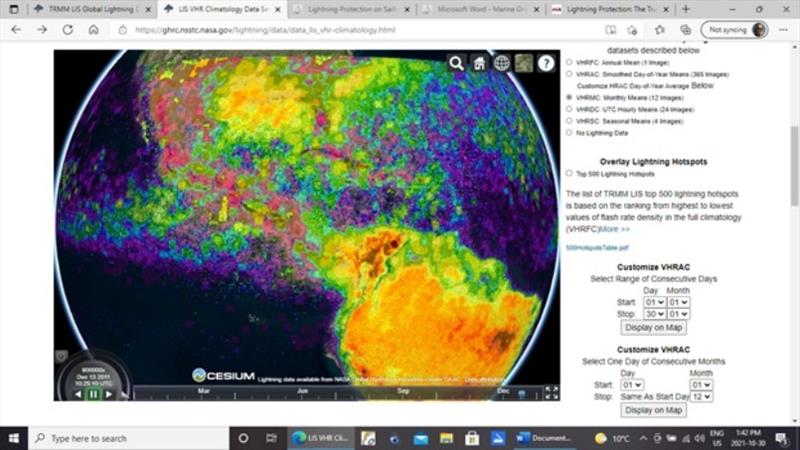This screenshot has height=450, width=800.
Task: Open the Collections icon
Action: click(x=685, y=30)
